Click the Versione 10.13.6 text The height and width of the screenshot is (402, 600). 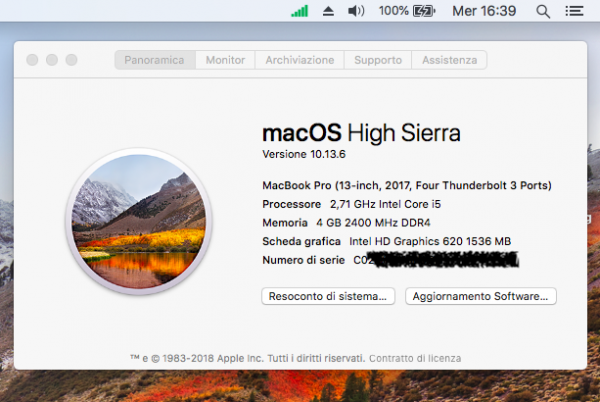[304, 154]
